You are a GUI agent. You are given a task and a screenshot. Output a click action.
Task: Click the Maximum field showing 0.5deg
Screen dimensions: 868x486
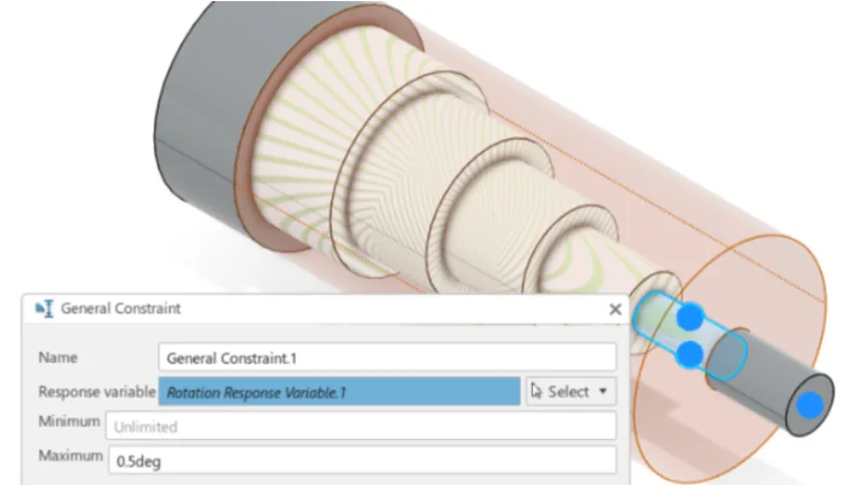click(363, 460)
